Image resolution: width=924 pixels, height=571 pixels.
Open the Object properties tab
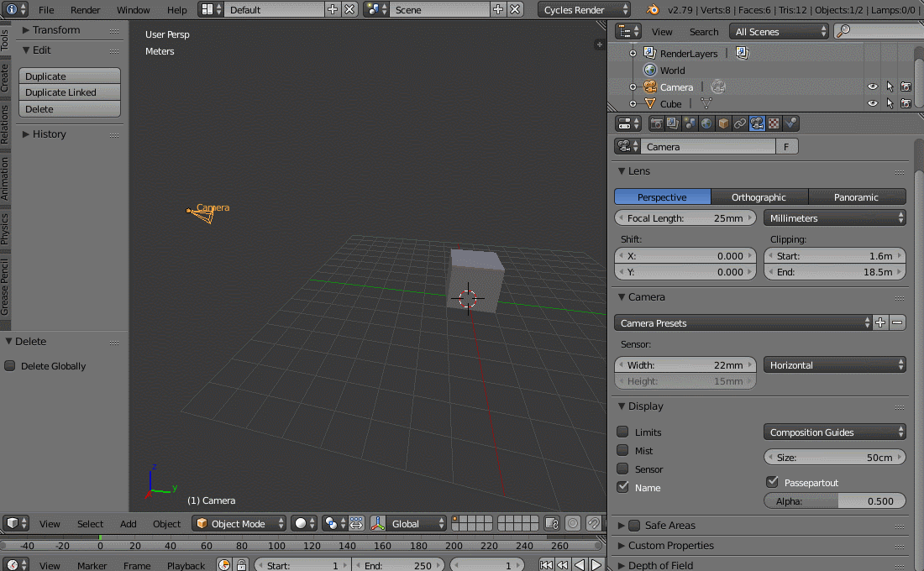click(x=723, y=123)
